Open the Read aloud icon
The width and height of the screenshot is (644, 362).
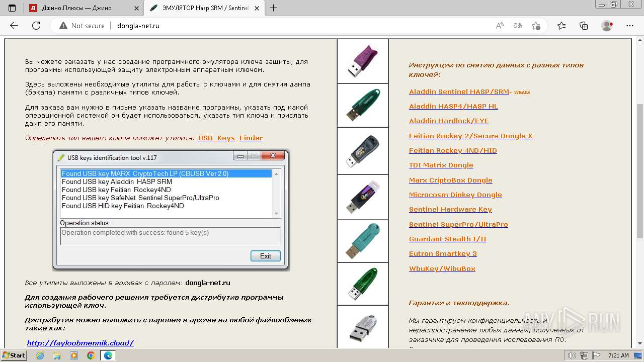pyautogui.click(x=500, y=26)
